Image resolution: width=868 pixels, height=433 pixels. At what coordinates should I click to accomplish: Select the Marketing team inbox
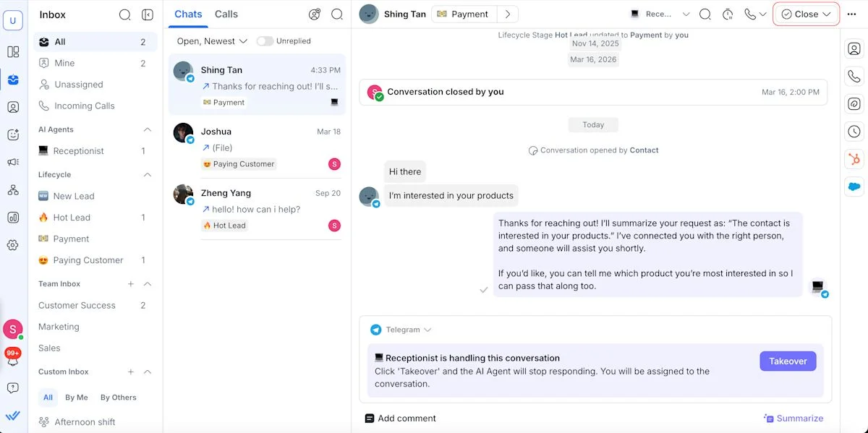coord(94,327)
